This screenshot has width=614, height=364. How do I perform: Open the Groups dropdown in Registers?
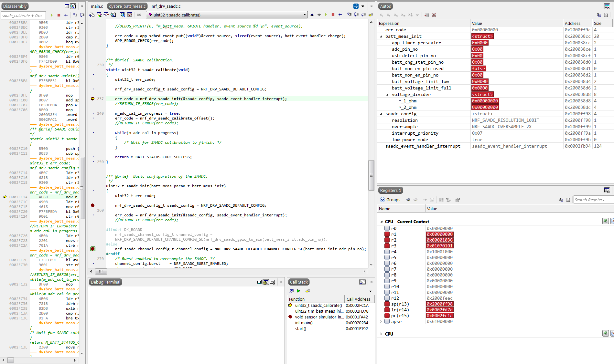(x=390, y=200)
